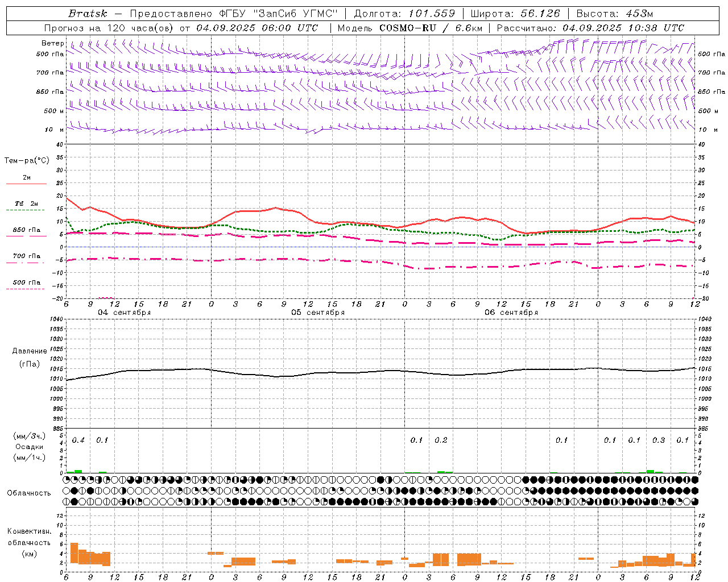This screenshot has height=582, width=728.
Task: Click the 'Широта: 56.126' latitude value
Action: (515, 14)
